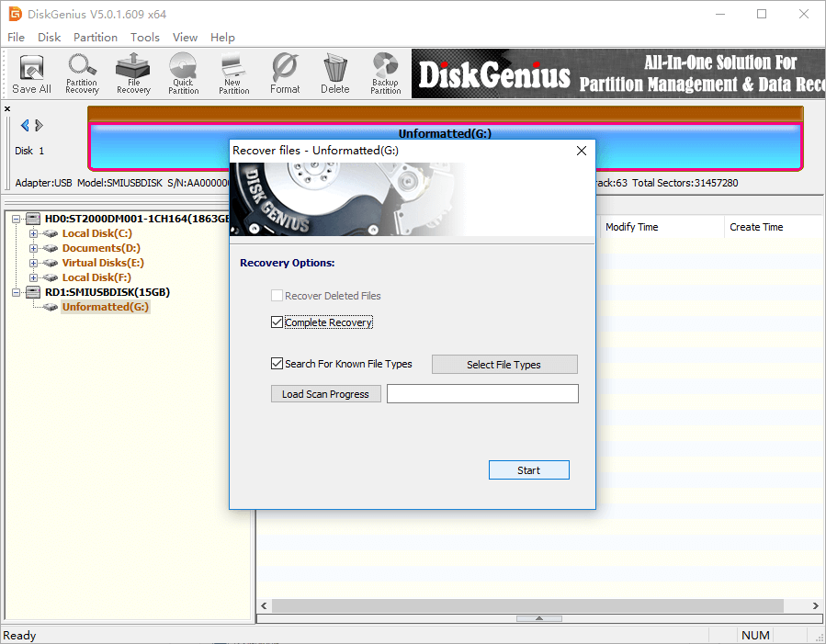Collapse the HD0 disk tree node
The width and height of the screenshot is (826, 644).
[x=17, y=219]
